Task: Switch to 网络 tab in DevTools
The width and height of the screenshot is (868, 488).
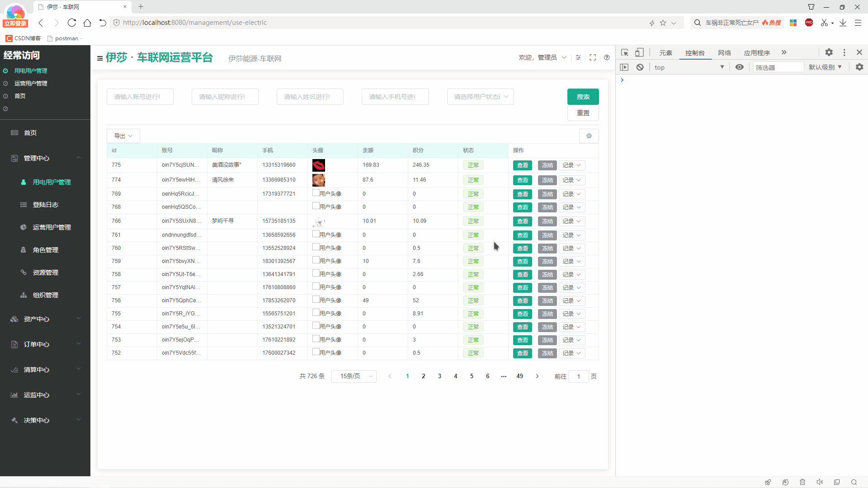Action: coord(724,53)
